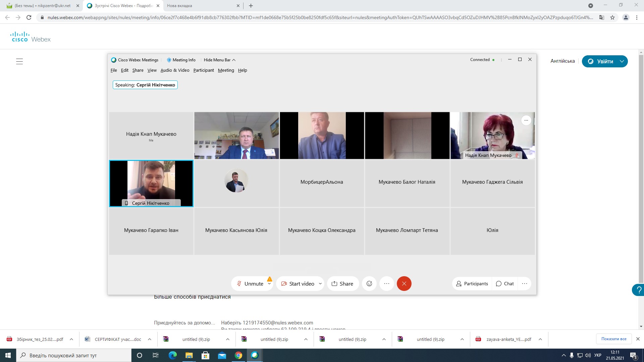Open the Meeting menu

[x=226, y=70]
